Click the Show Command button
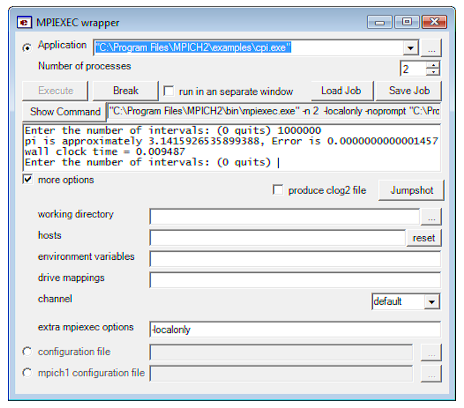 click(65, 112)
